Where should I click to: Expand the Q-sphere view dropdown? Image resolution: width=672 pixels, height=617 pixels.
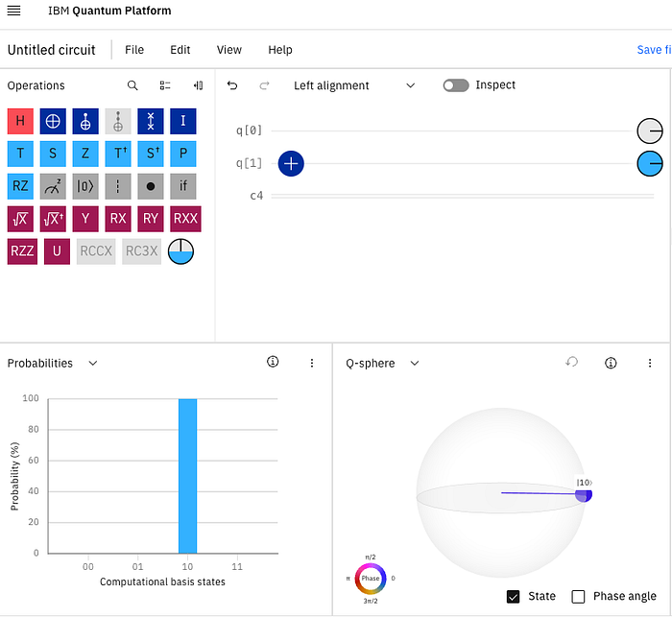click(x=415, y=364)
